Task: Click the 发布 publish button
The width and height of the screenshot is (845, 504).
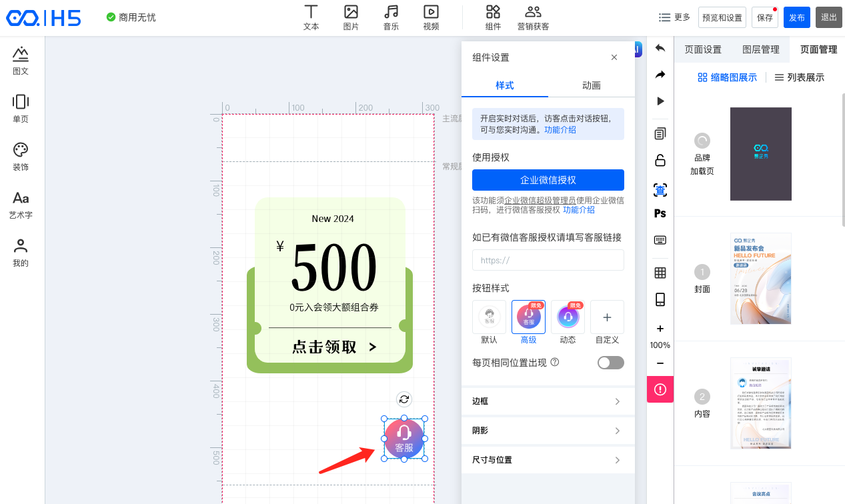Action: (797, 17)
